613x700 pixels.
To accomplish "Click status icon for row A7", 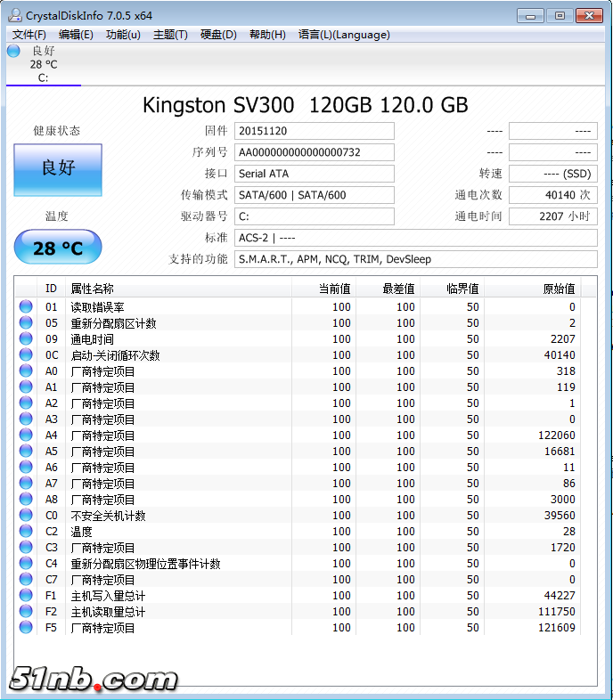I will 26,484.
